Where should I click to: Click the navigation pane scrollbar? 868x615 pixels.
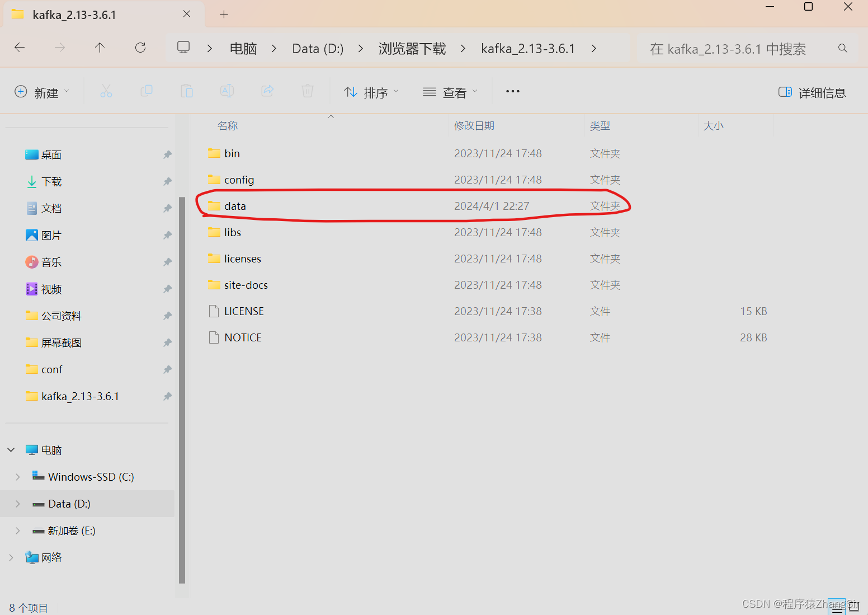[182, 390]
